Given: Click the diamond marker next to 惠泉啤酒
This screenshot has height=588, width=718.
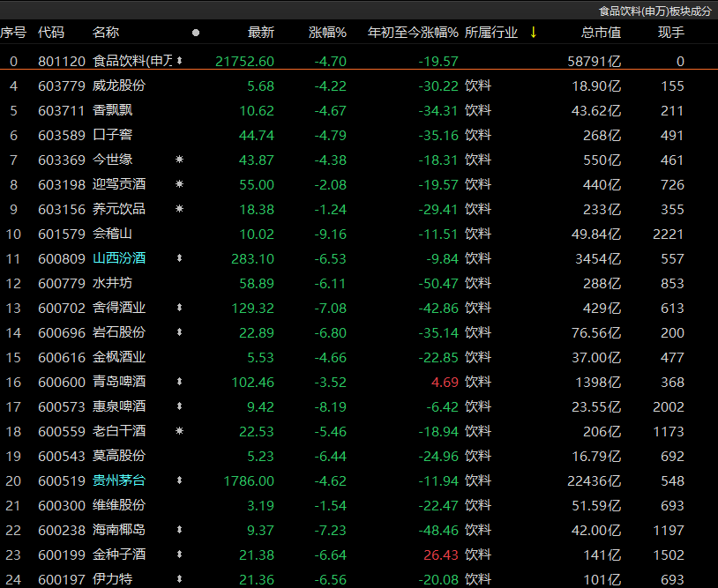Looking at the screenshot, I should click(x=180, y=406).
